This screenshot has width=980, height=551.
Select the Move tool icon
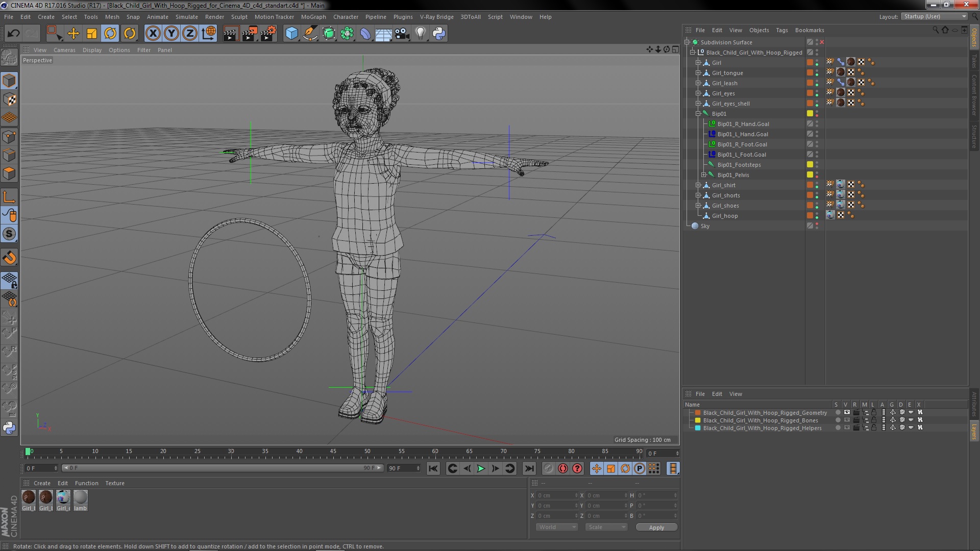73,34
